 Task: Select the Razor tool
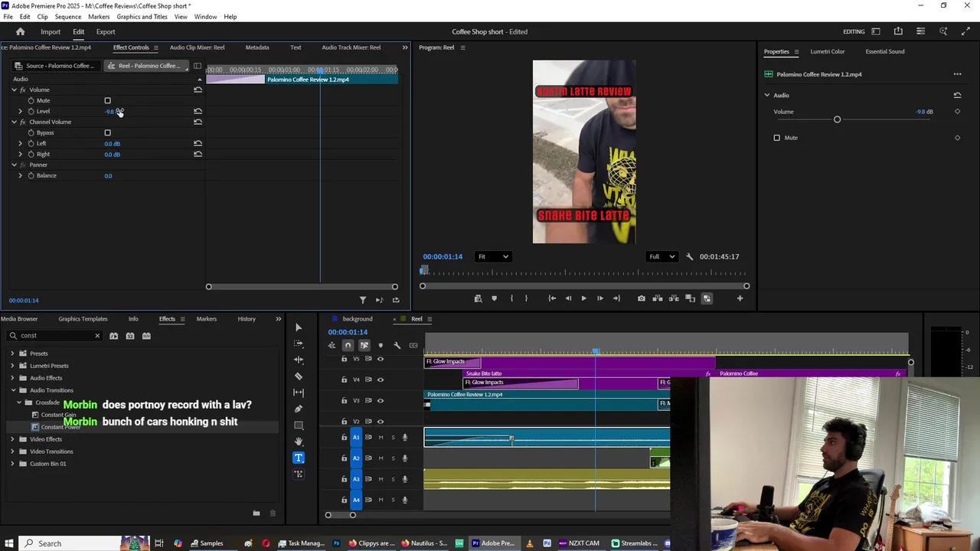(x=299, y=376)
